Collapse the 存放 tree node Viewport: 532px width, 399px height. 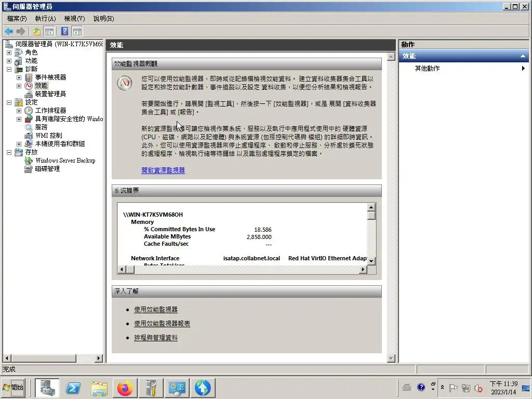tap(9, 152)
